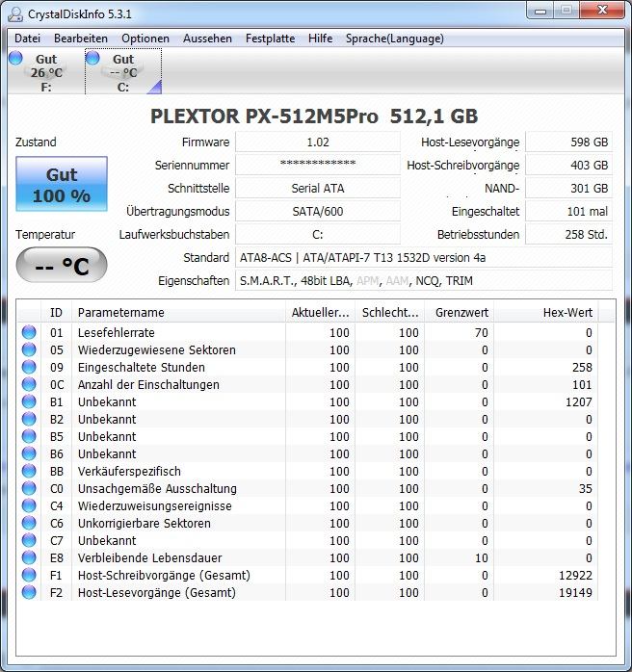
Task: Click status icon next to ID C7
Action: pyautogui.click(x=29, y=540)
